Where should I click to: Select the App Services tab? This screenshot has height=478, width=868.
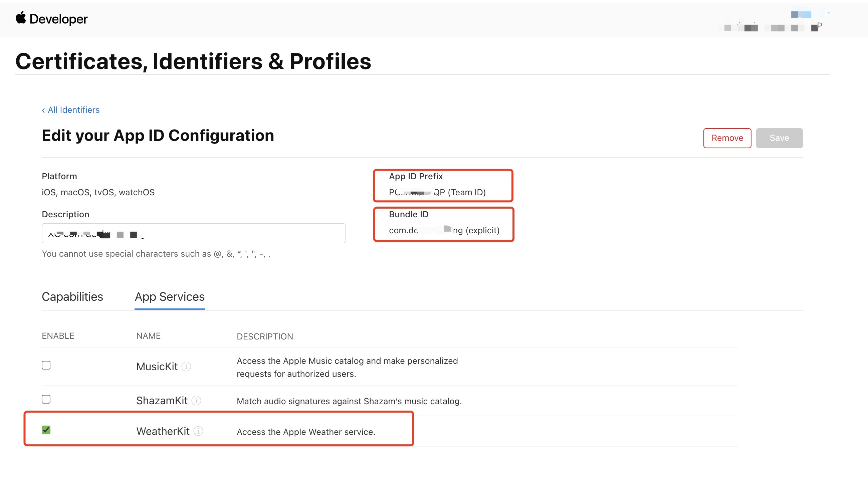[170, 296]
